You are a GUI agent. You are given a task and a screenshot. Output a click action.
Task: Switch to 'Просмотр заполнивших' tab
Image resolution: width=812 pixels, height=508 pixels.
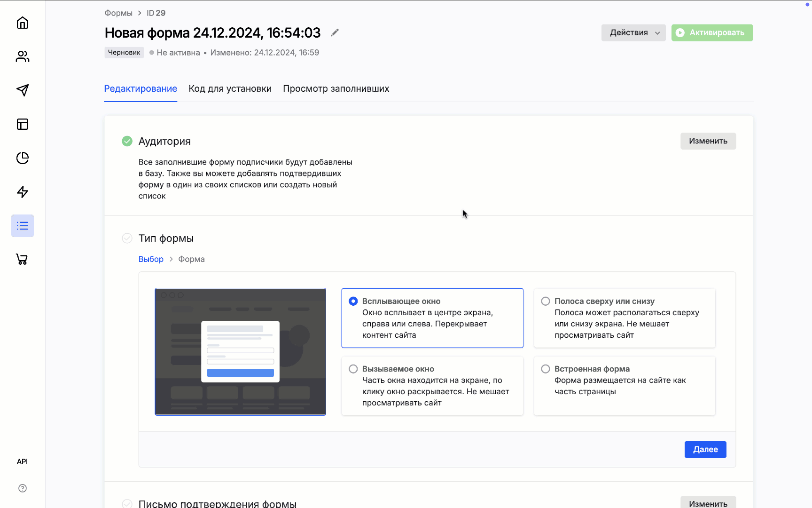point(336,88)
